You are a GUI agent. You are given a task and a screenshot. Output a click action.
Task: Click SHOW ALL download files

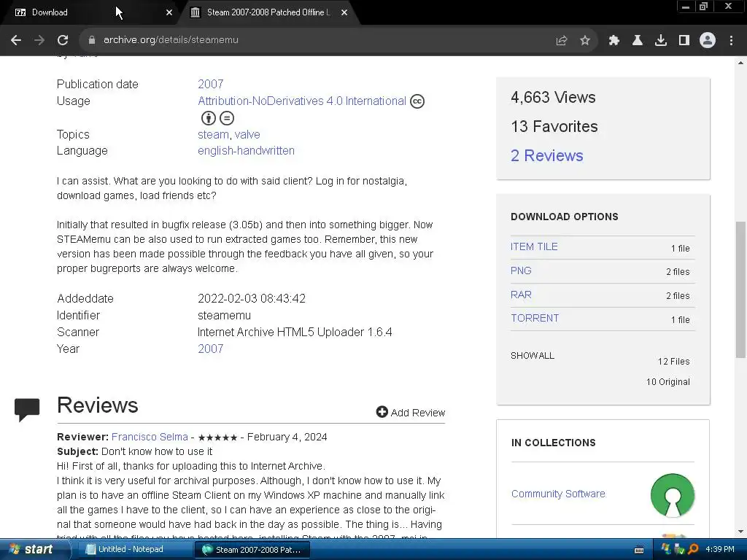tap(533, 356)
